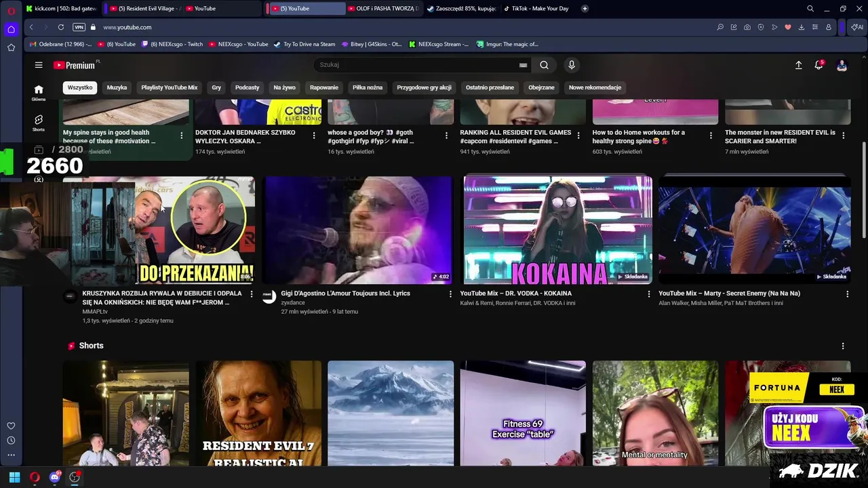868x488 pixels.
Task: Click the www.youtube.com address bar
Action: tap(127, 27)
